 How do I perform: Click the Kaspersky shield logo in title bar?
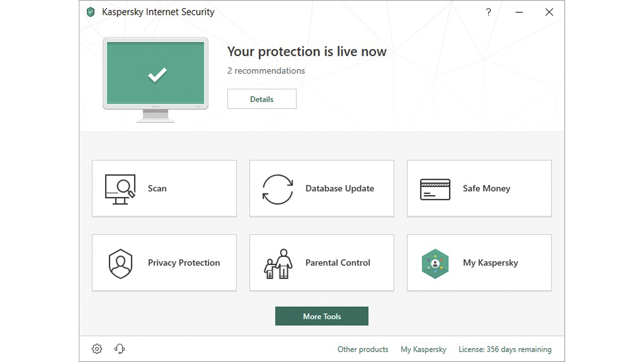tap(91, 12)
